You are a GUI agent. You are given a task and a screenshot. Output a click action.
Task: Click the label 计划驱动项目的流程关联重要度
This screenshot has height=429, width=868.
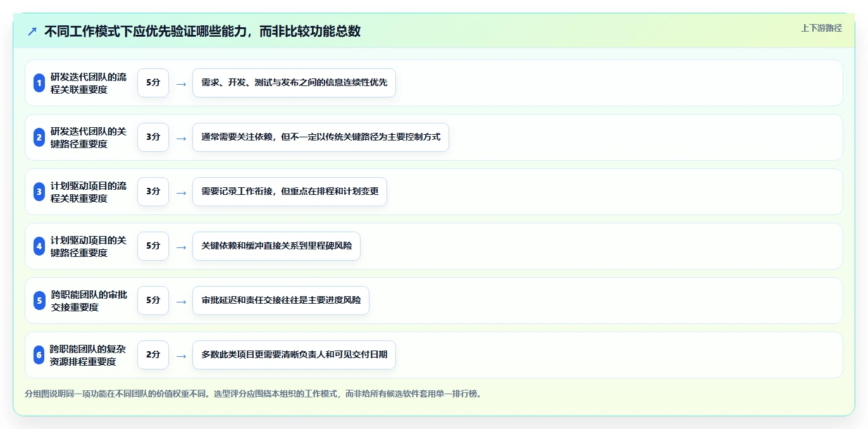(89, 192)
